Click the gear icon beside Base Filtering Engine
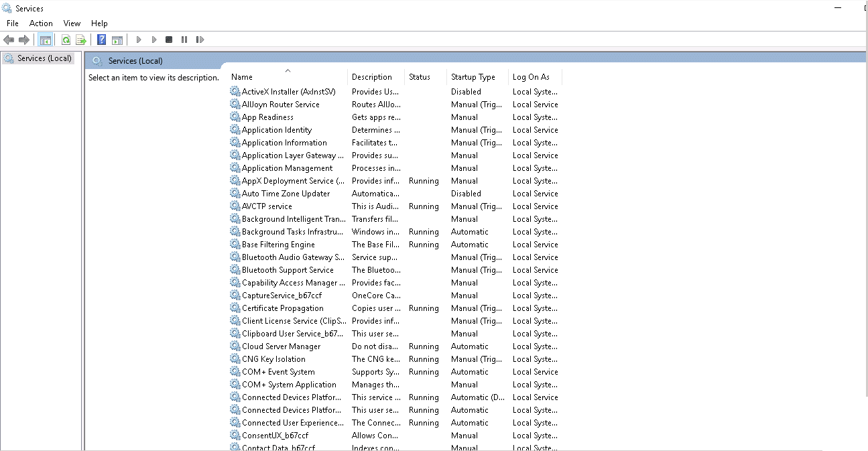868x451 pixels. 235,244
